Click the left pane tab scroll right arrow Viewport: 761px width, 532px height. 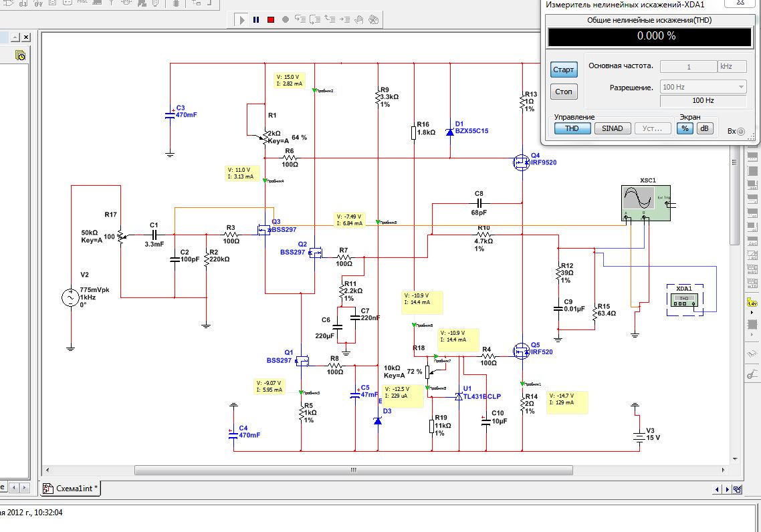(24, 487)
